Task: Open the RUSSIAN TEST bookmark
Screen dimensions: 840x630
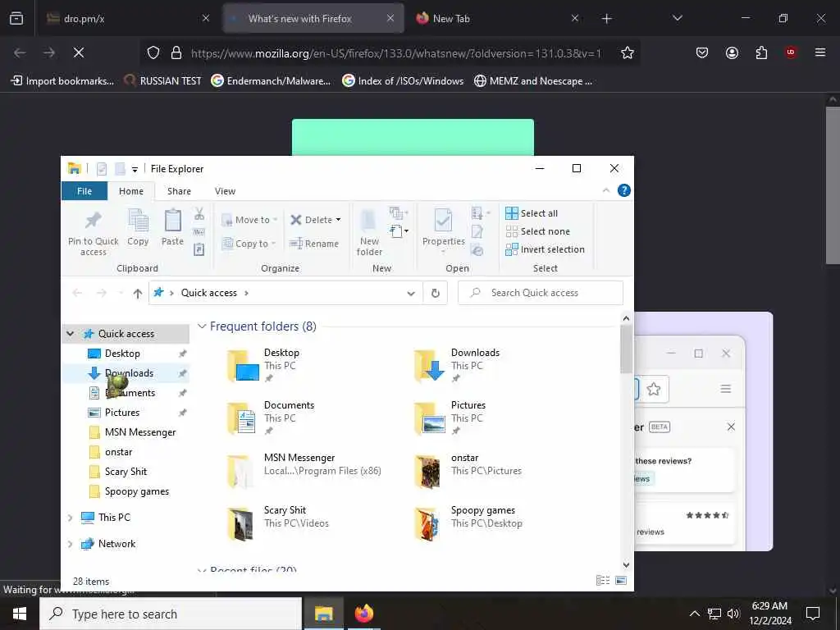Action: pyautogui.click(x=162, y=81)
